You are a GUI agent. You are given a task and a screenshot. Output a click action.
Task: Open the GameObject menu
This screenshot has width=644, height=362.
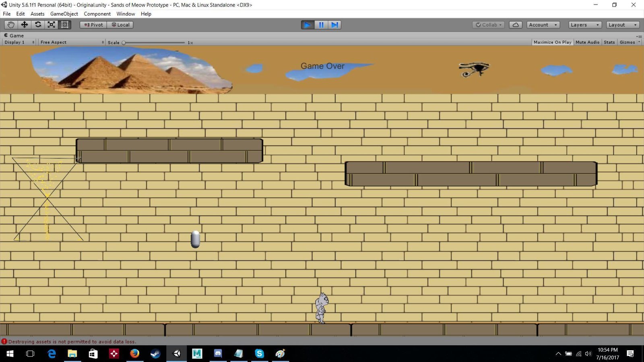click(64, 14)
